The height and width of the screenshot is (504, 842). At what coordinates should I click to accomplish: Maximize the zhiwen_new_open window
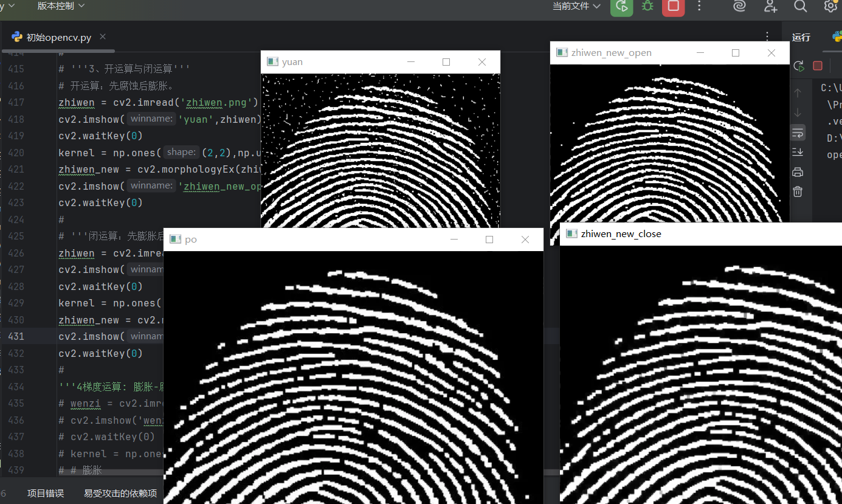(736, 53)
